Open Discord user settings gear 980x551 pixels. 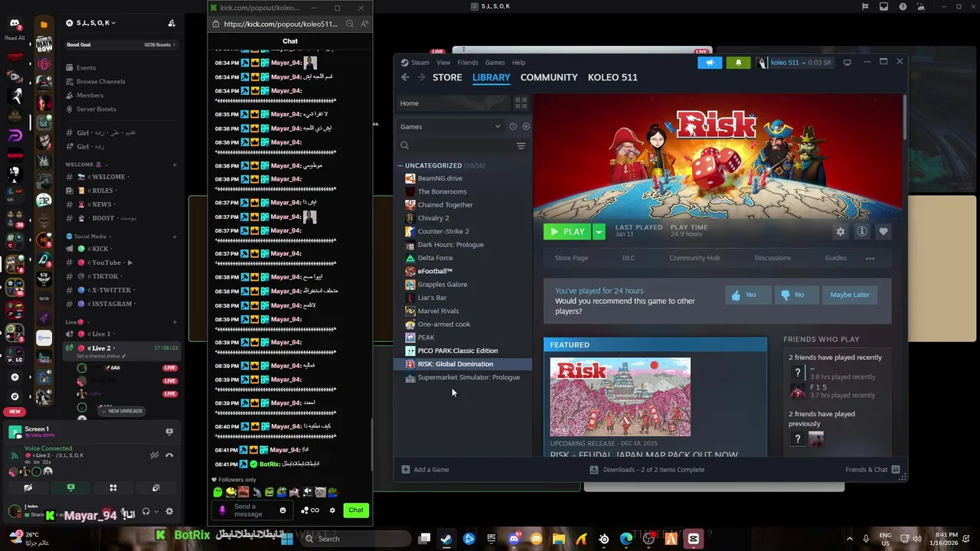169,512
